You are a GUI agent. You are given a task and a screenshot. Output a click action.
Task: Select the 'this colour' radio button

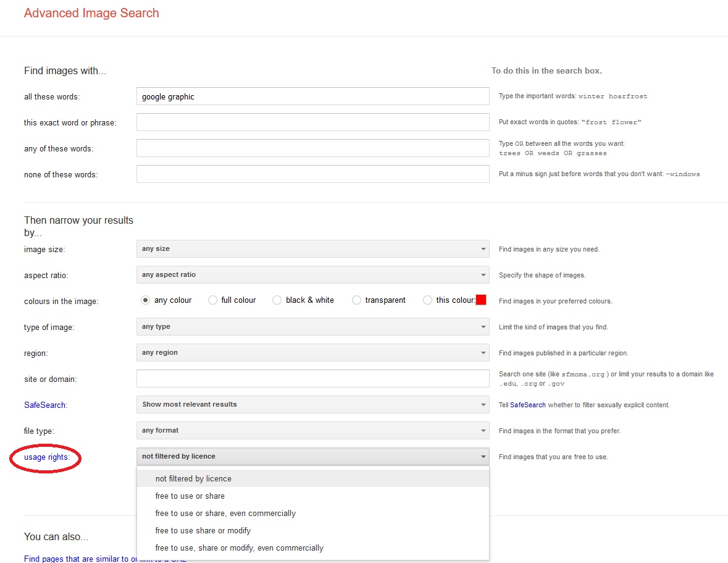tap(427, 300)
